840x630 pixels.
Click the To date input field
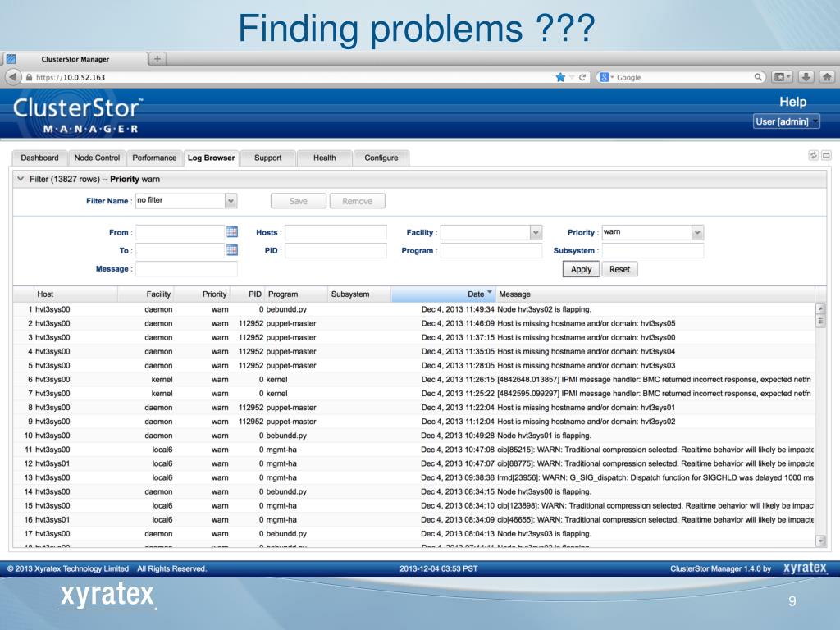180,250
